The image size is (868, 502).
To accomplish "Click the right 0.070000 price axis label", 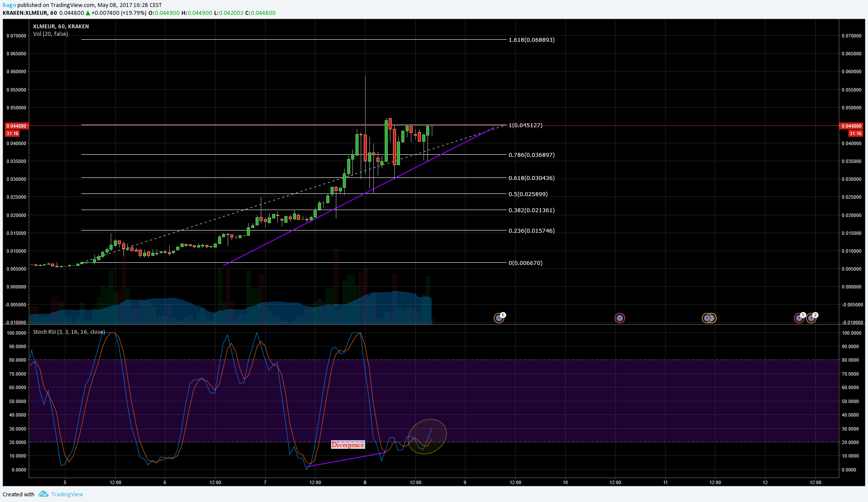I will [x=851, y=36].
